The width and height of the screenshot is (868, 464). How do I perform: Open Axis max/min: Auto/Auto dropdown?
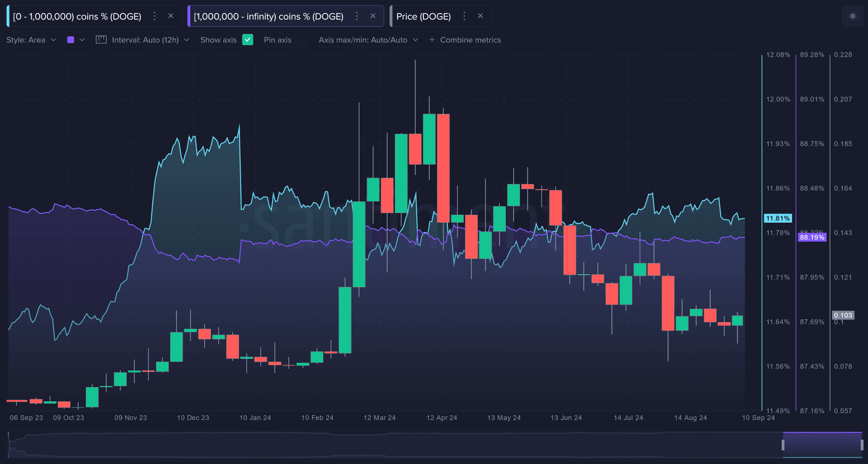coord(368,40)
